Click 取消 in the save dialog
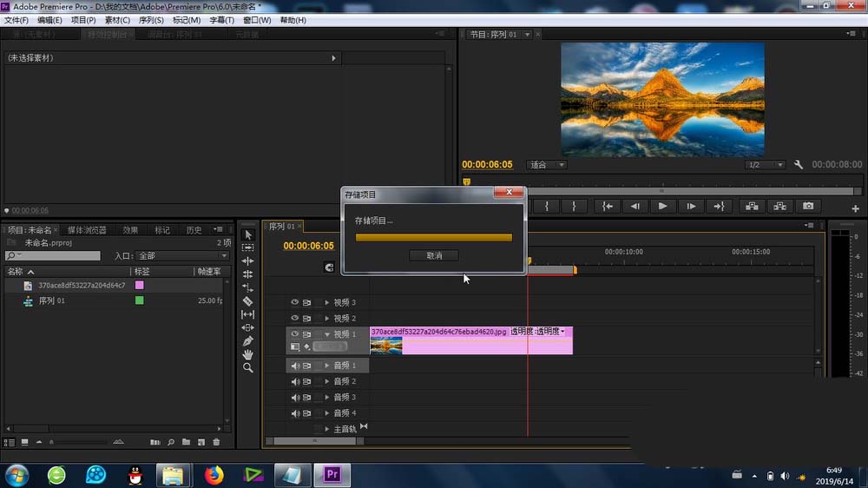 pos(434,255)
